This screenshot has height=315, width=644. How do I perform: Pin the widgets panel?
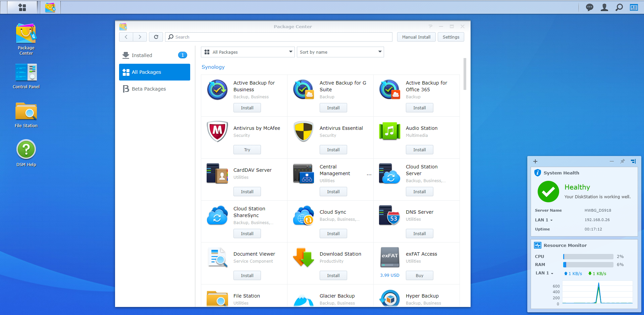point(623,161)
